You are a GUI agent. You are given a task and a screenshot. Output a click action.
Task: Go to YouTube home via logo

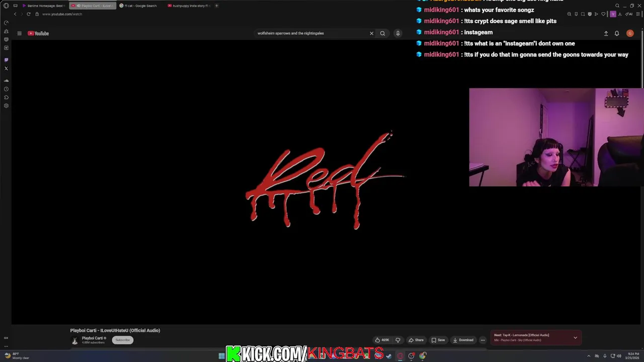coord(38,33)
